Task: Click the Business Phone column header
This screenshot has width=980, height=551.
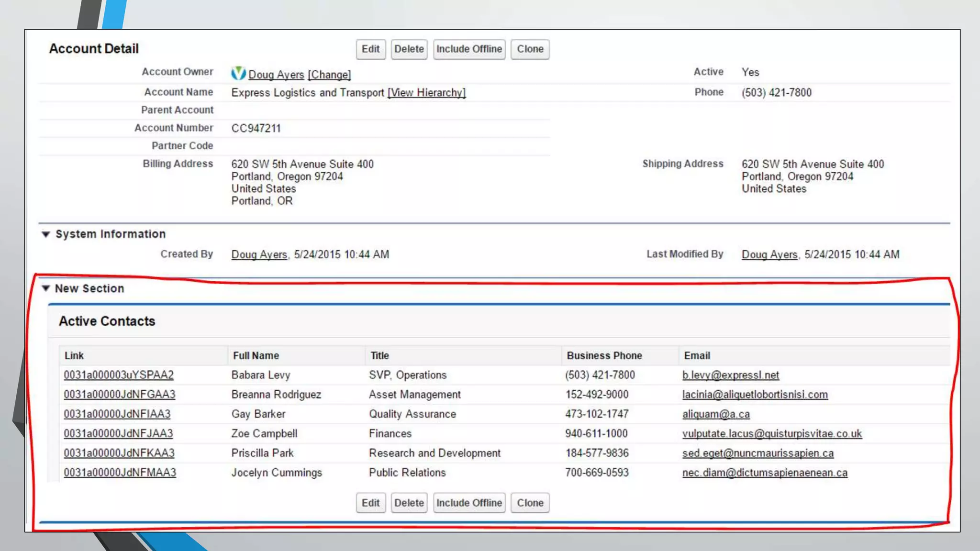Action: pos(604,356)
